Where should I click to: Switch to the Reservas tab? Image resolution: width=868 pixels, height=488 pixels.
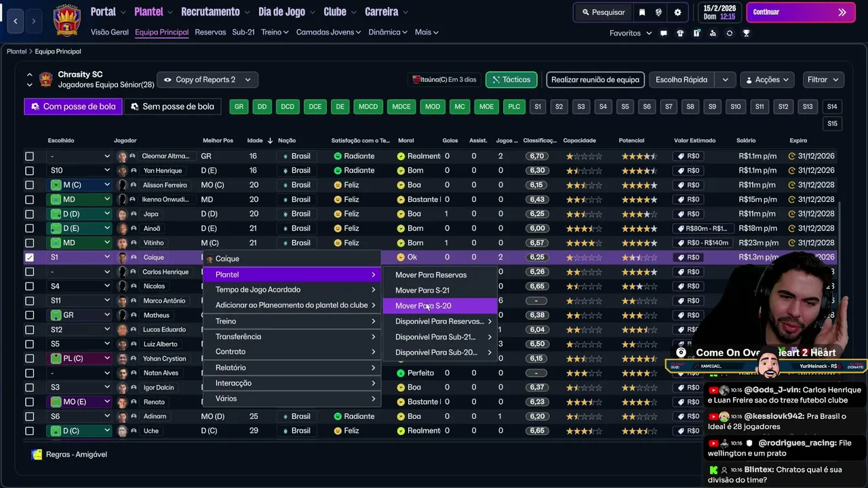coord(210,33)
